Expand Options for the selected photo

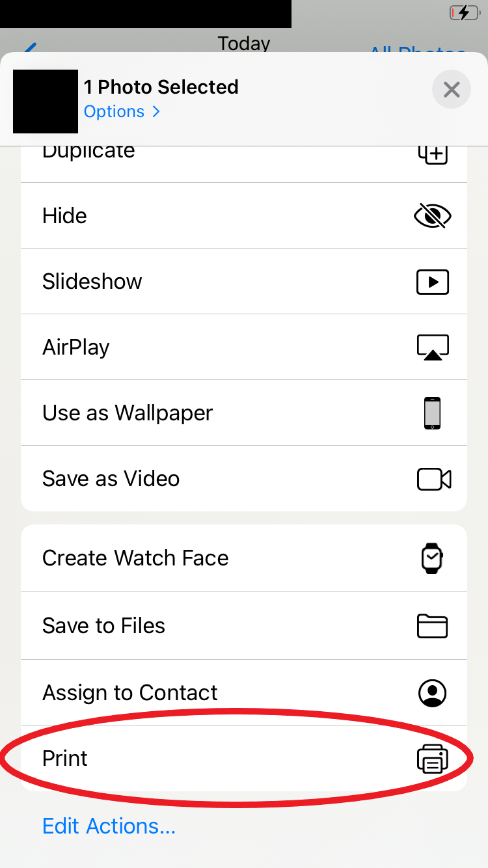(122, 112)
